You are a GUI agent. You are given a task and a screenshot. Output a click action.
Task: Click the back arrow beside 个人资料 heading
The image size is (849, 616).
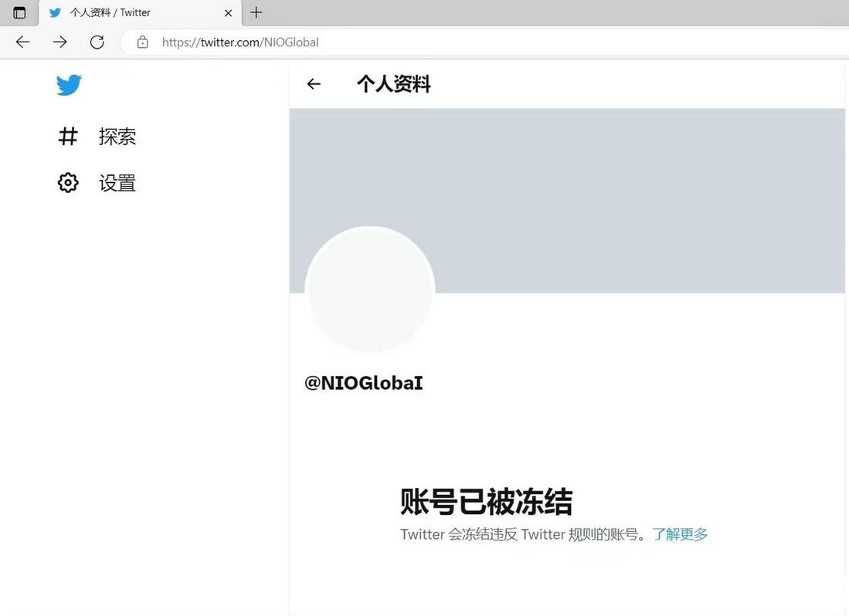(314, 84)
